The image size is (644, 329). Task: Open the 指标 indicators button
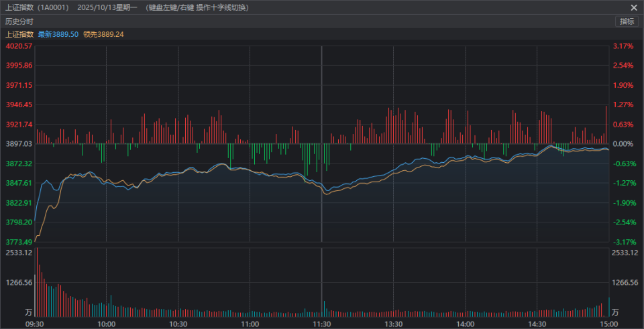(x=627, y=21)
